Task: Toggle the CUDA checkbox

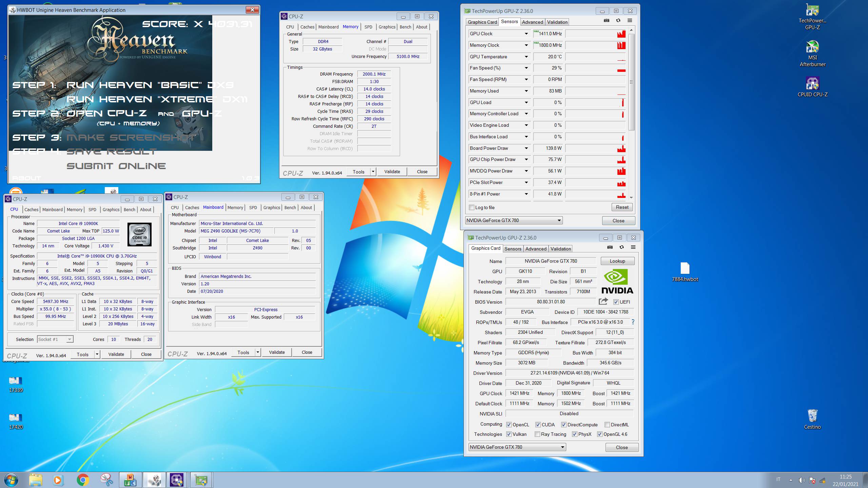Action: coord(538,425)
